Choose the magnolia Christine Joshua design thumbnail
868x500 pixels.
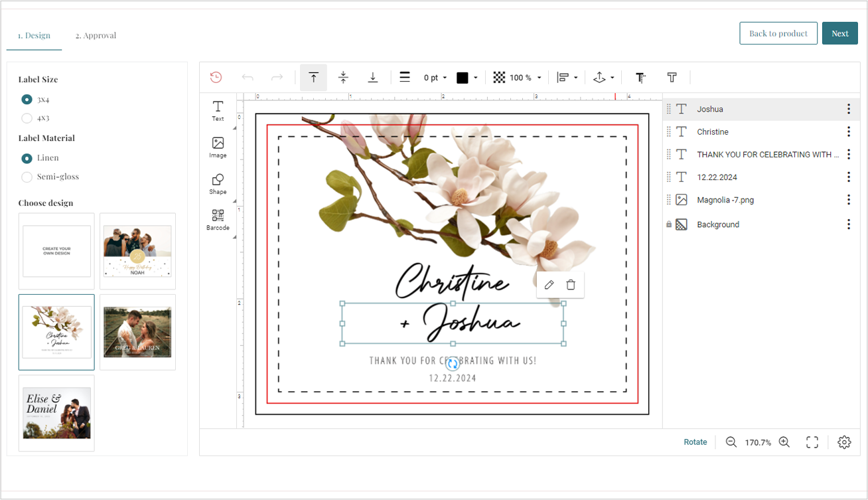[x=56, y=332]
